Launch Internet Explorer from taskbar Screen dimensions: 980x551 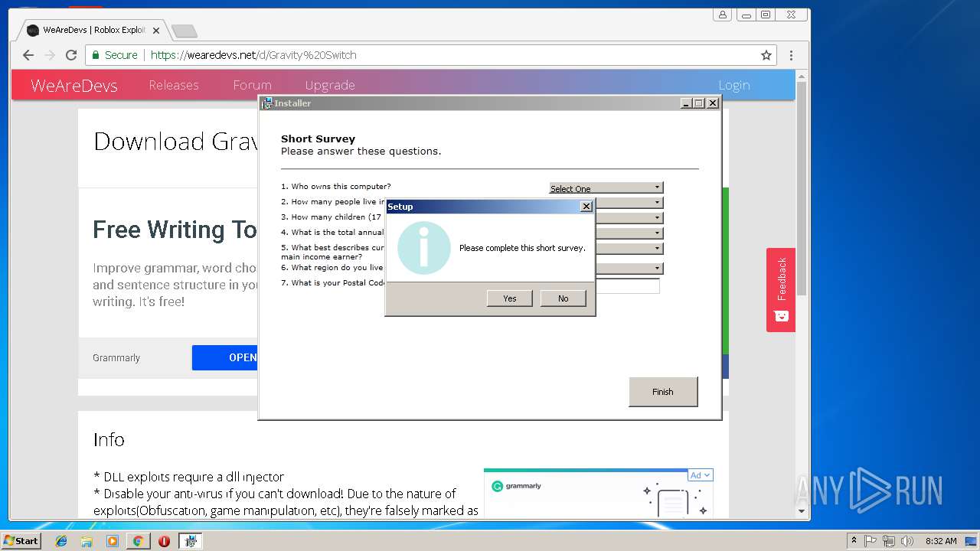61,541
